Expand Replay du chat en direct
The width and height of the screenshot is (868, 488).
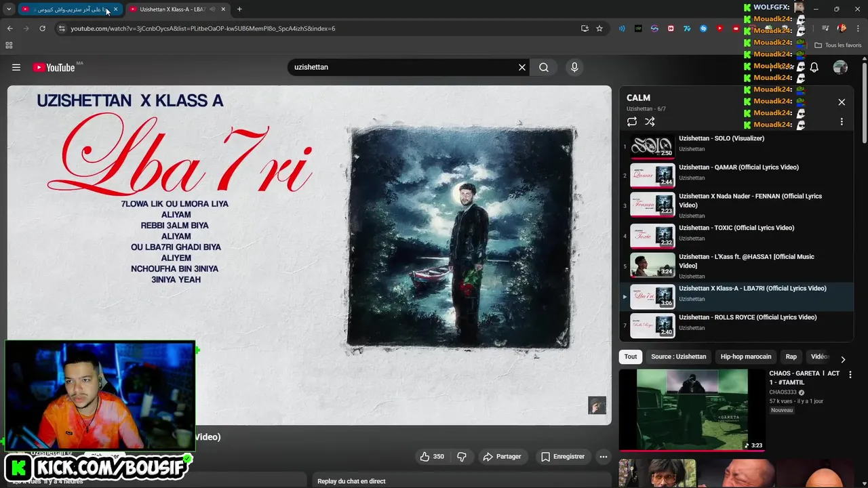pos(461,481)
